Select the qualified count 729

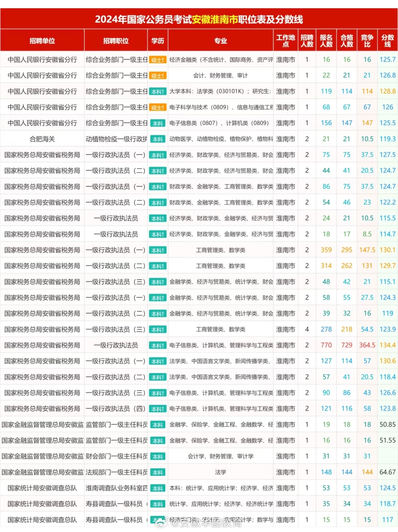(347, 345)
